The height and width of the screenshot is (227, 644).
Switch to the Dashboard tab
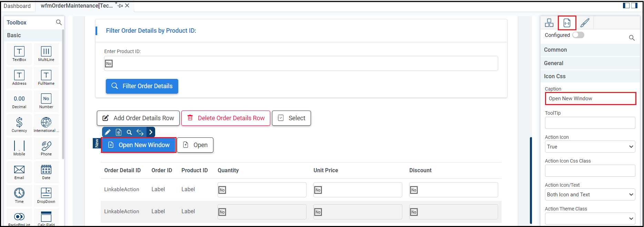tap(17, 6)
